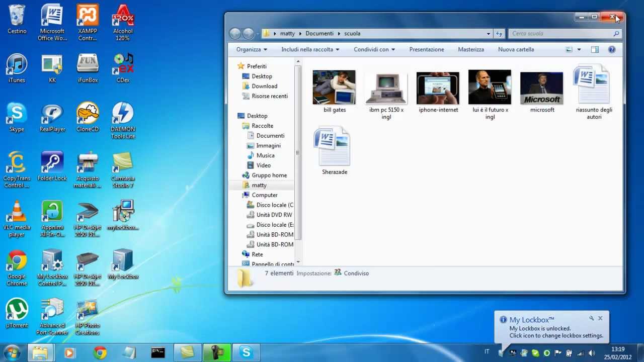Image resolution: width=644 pixels, height=362 pixels.
Task: Focus the Cerca scuola search field
Action: [564, 34]
